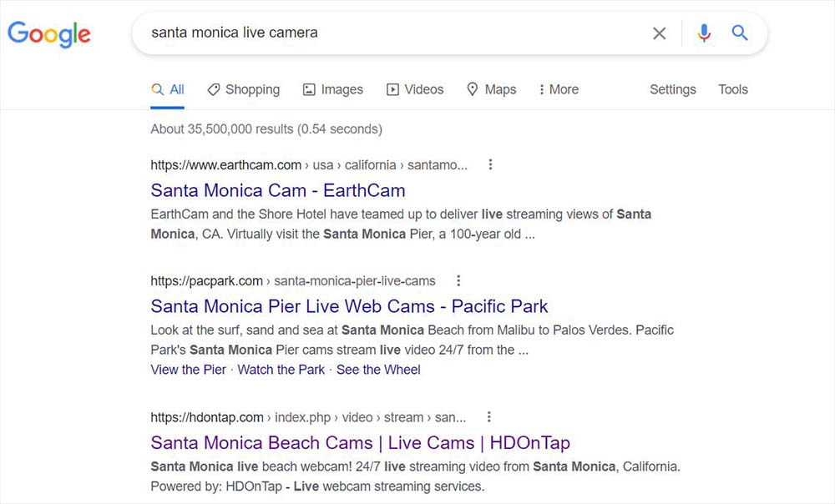Screen dimensions: 835x504
Task: Follow the 'View the Pier' sitelink
Action: (188, 370)
